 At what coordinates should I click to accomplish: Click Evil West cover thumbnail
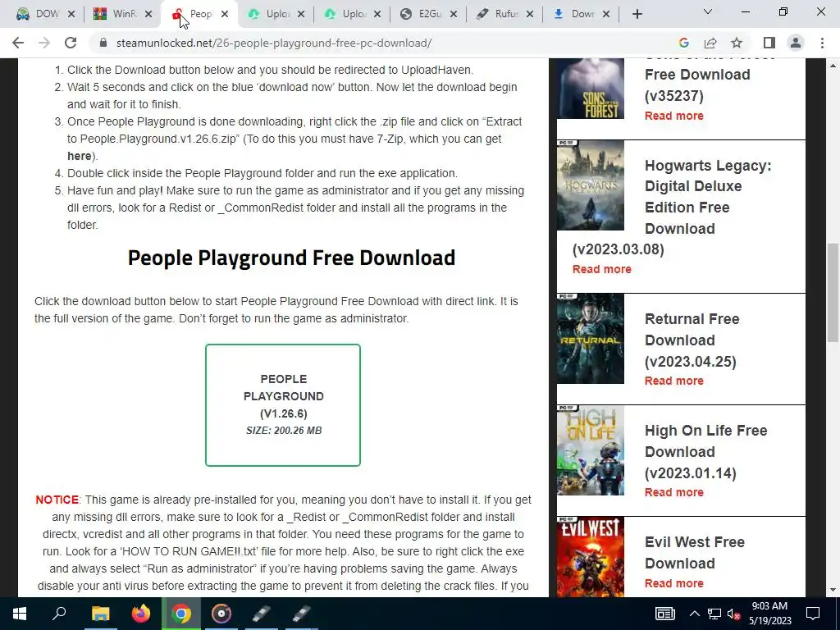[x=591, y=557]
